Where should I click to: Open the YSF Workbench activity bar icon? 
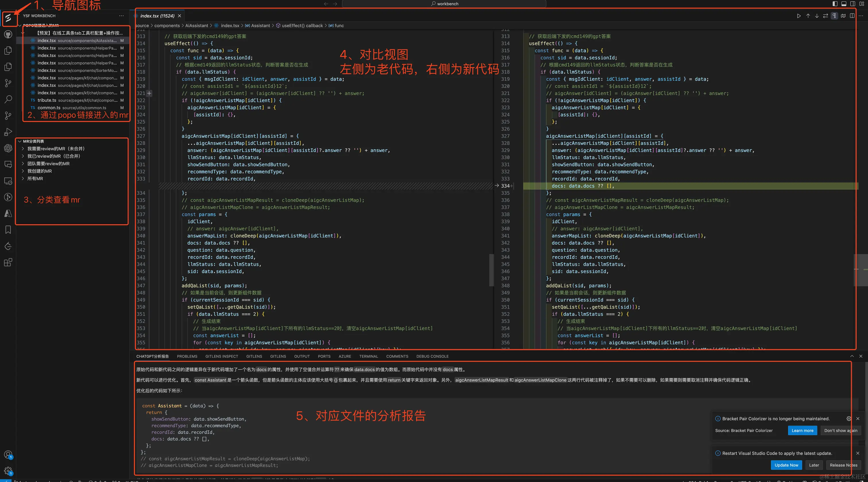[x=8, y=18]
